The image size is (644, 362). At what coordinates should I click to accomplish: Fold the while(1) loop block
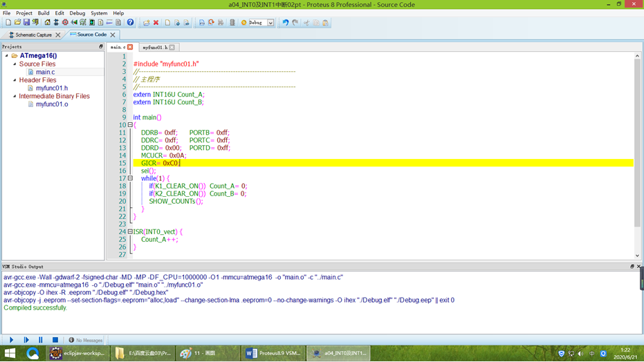(130, 178)
